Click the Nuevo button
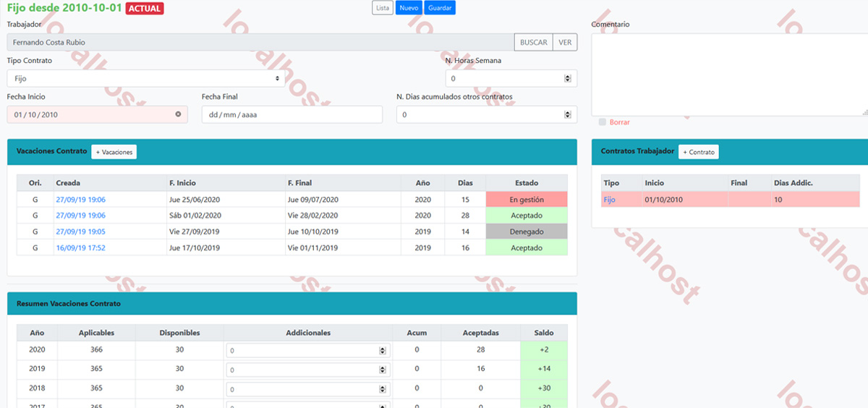The width and height of the screenshot is (868, 408). pos(409,8)
